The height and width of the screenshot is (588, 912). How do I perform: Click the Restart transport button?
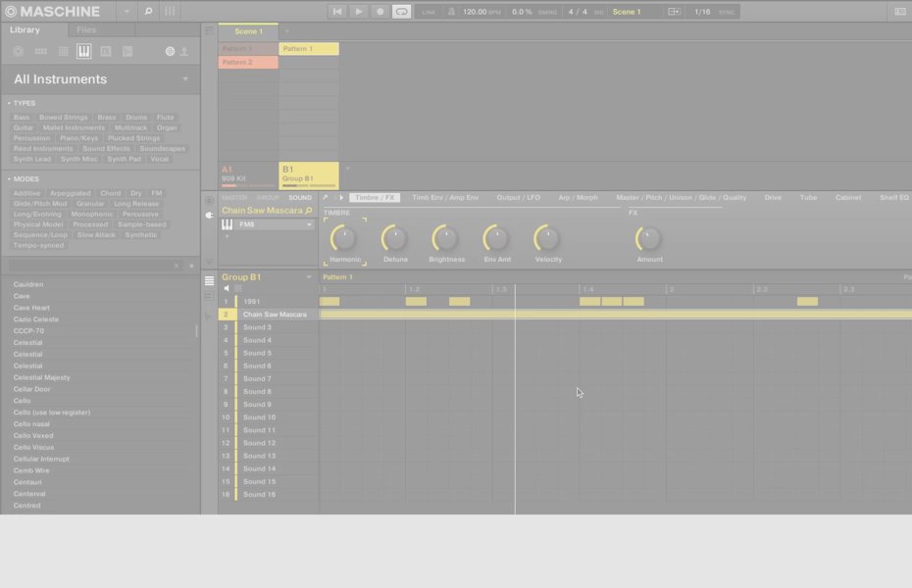pos(337,12)
